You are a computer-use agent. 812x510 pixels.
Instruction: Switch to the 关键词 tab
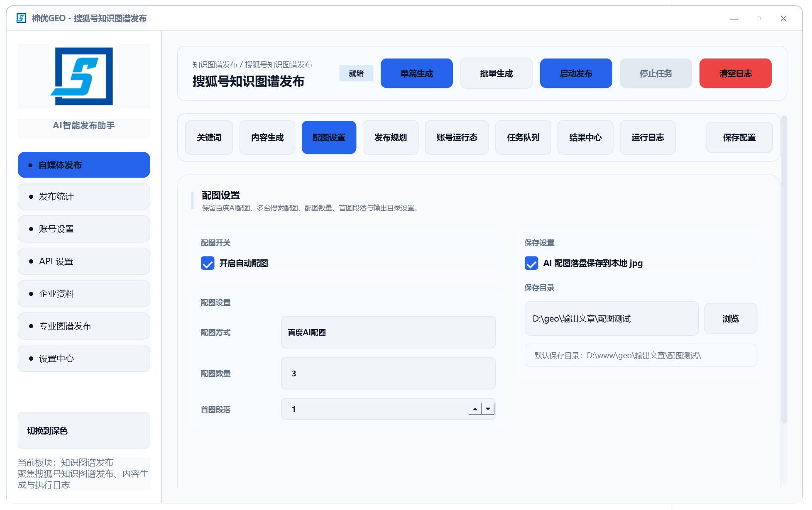(x=209, y=137)
